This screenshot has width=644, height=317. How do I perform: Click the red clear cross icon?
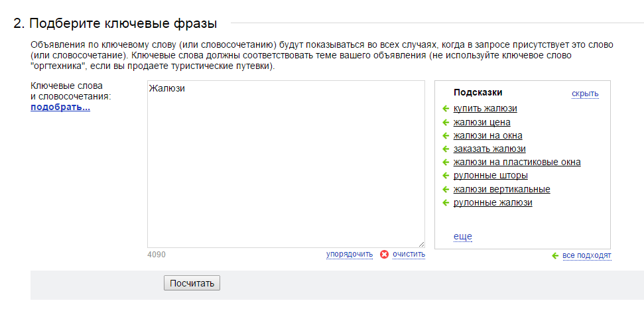(385, 255)
